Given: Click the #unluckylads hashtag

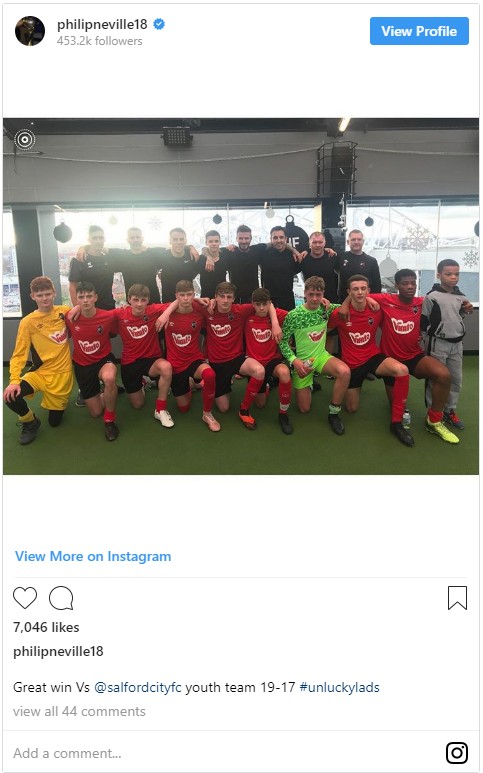Looking at the screenshot, I should [340, 687].
